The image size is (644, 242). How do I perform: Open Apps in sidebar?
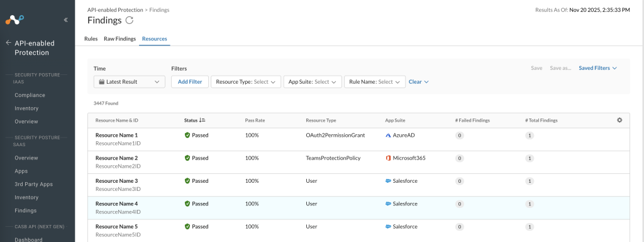[x=21, y=171]
